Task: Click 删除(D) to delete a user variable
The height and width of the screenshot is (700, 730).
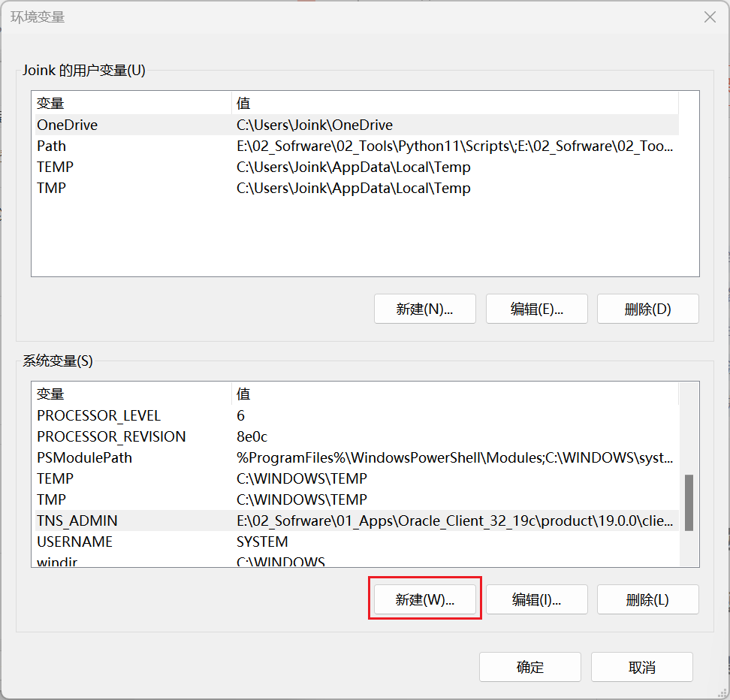Action: pos(647,308)
